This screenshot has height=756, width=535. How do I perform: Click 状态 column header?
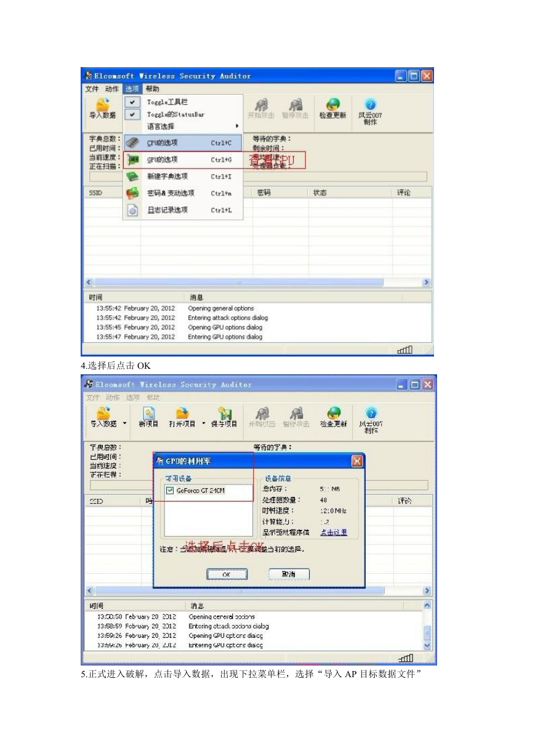(x=320, y=193)
